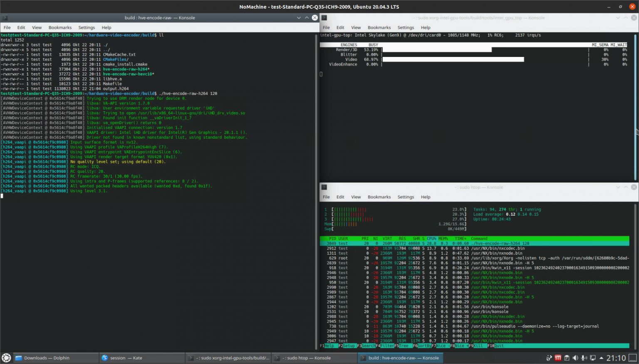
Task: Open File menu in intel_gpu_top Konsole window
Action: point(326,27)
